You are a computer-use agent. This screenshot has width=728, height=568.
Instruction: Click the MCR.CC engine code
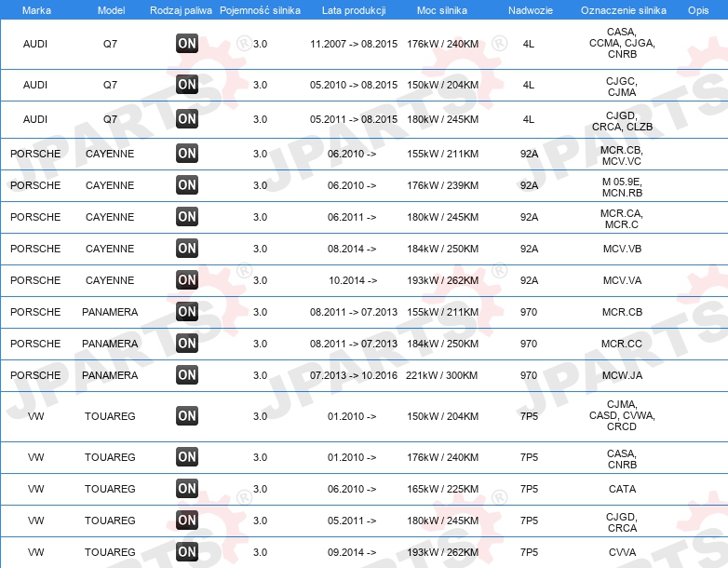622,344
